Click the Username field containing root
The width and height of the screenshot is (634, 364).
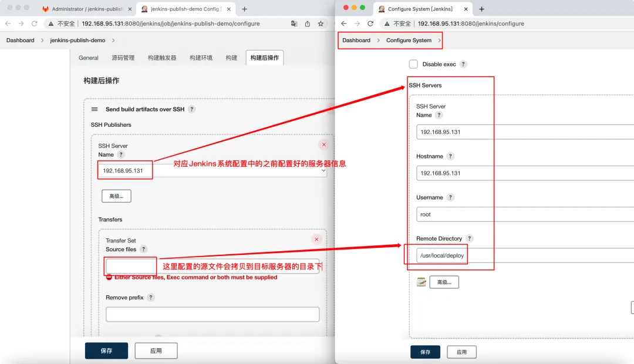(525, 214)
